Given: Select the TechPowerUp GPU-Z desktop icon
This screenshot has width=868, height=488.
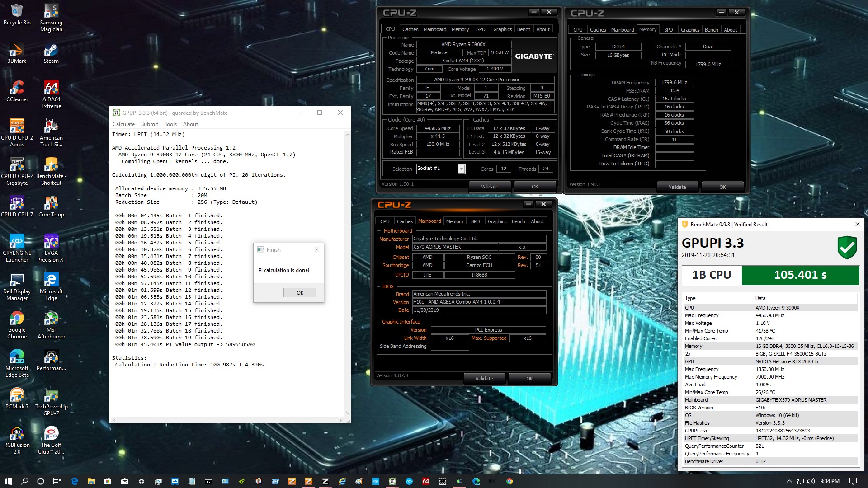Looking at the screenshot, I should 51,402.
